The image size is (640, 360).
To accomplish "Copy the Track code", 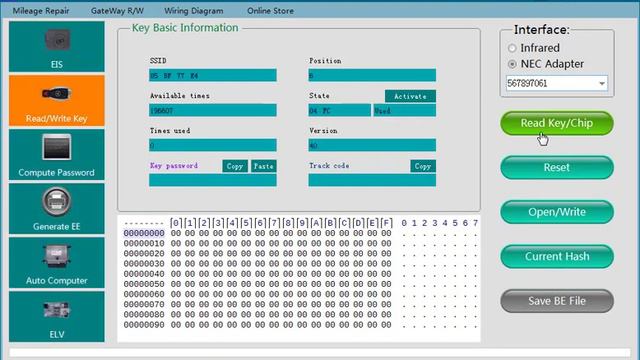I will click(x=423, y=166).
